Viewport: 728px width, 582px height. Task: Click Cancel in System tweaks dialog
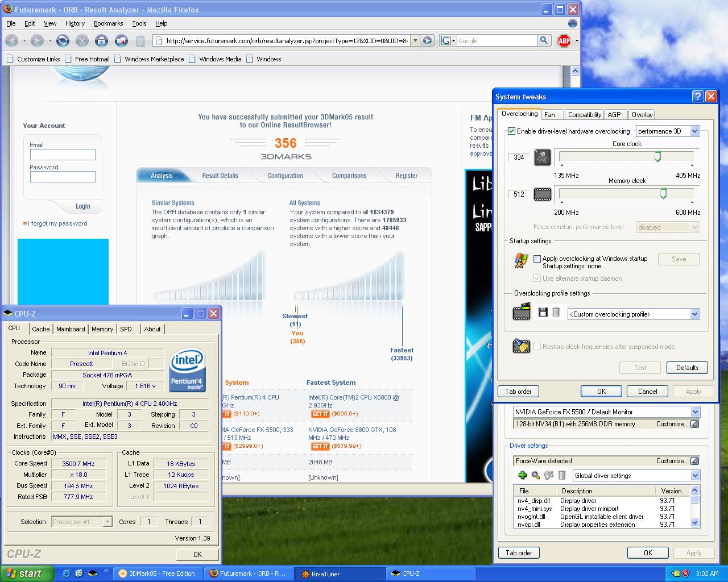pos(647,392)
